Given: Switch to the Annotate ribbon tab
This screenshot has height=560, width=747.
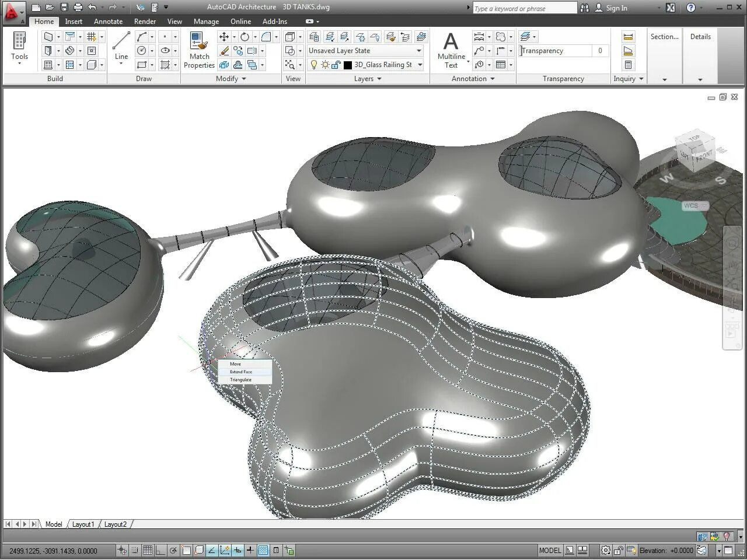Looking at the screenshot, I should point(109,21).
